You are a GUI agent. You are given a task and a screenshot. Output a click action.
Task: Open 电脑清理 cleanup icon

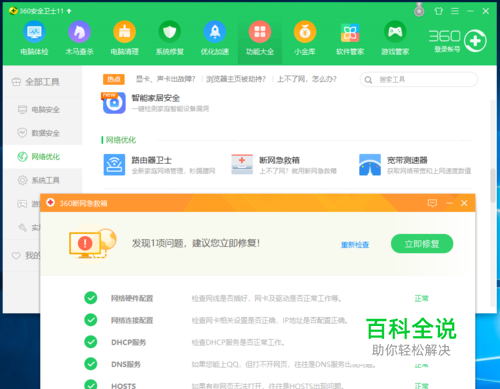tap(124, 32)
